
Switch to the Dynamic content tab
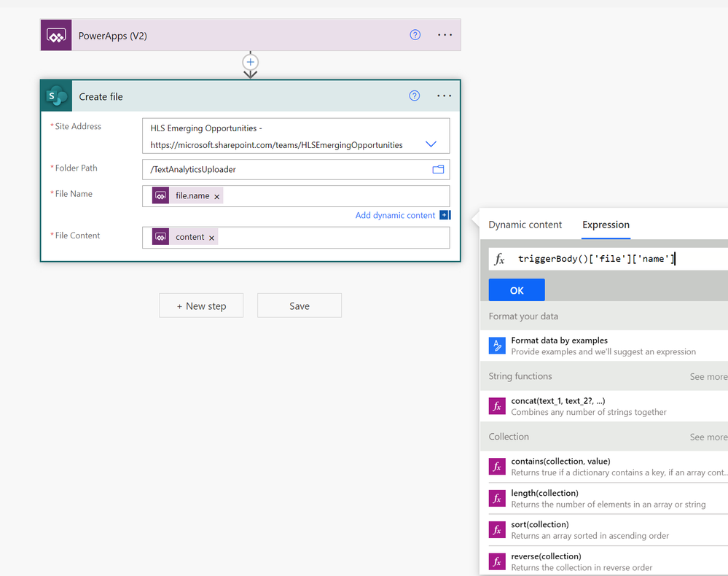[x=525, y=225]
